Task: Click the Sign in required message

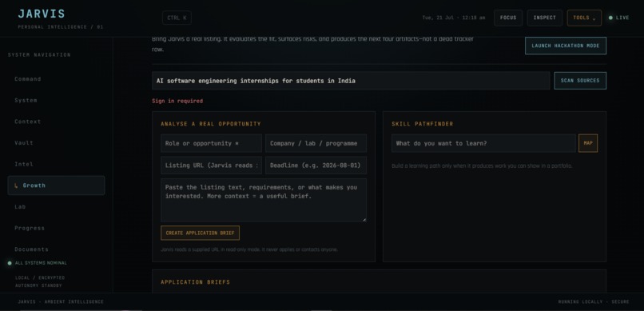Action: tap(177, 101)
